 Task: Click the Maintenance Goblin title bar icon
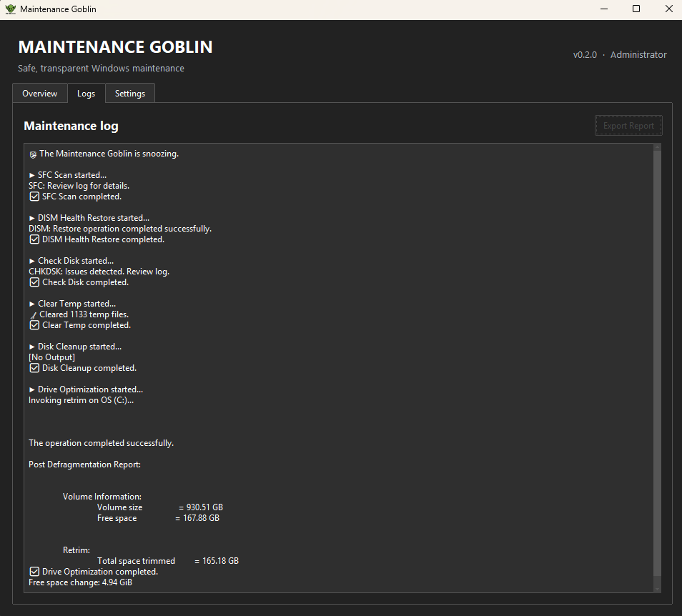(10, 9)
